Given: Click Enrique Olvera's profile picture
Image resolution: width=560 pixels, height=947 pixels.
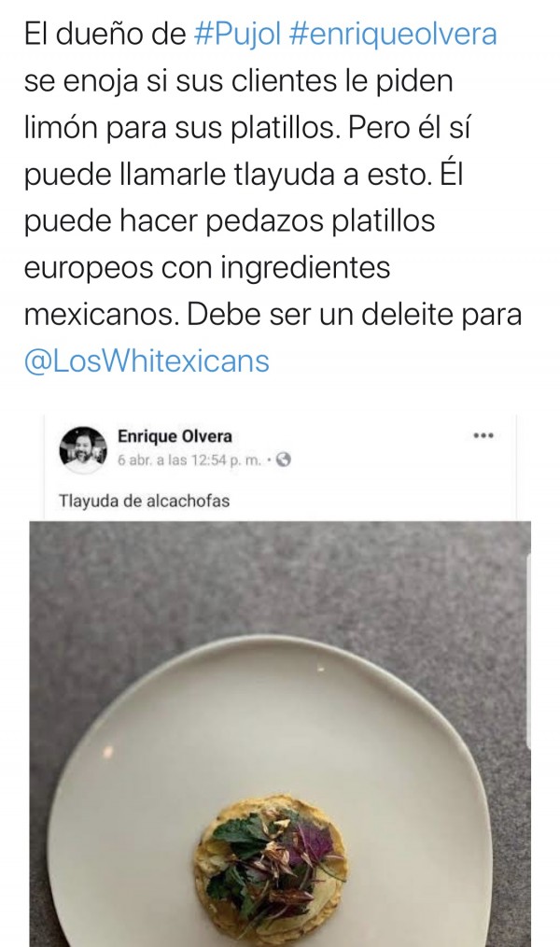Looking at the screenshot, I should click(83, 449).
